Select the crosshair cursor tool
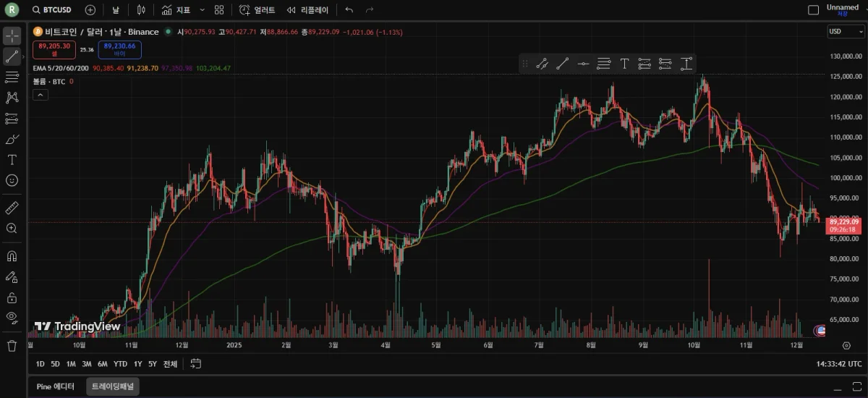Image resolution: width=868 pixels, height=398 pixels. [12, 35]
